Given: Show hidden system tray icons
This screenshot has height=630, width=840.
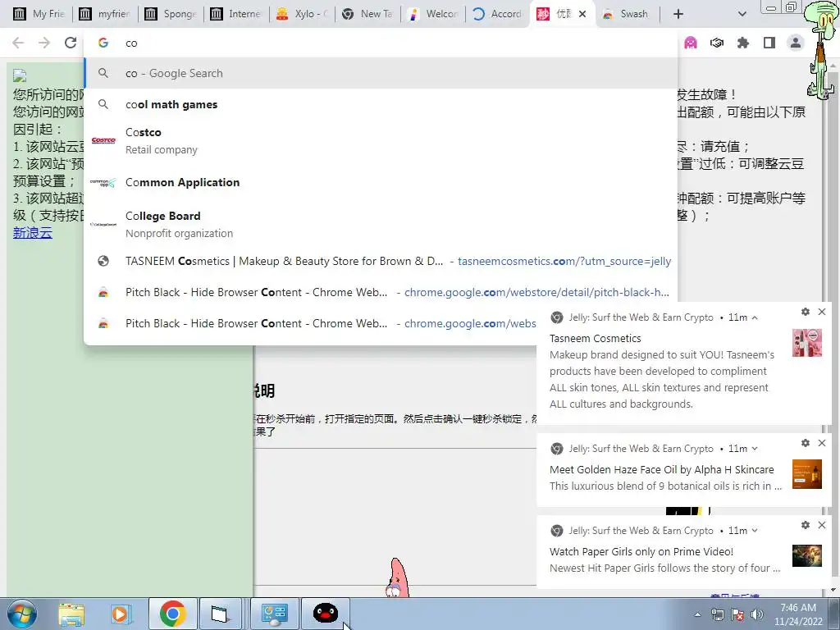Looking at the screenshot, I should [x=697, y=614].
